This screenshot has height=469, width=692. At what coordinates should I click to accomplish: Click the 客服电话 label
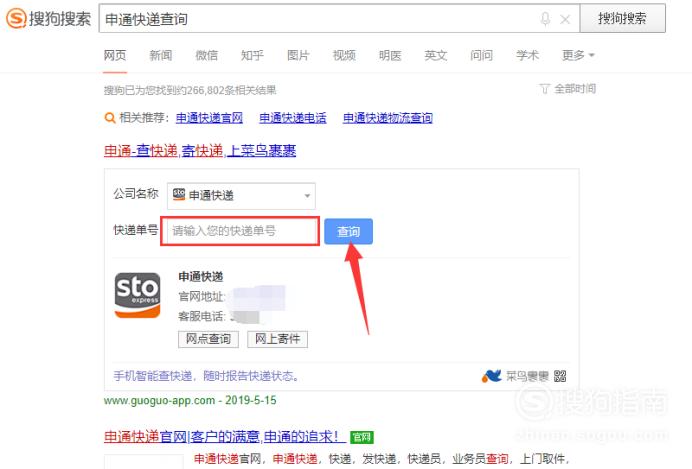pyautogui.click(x=202, y=316)
